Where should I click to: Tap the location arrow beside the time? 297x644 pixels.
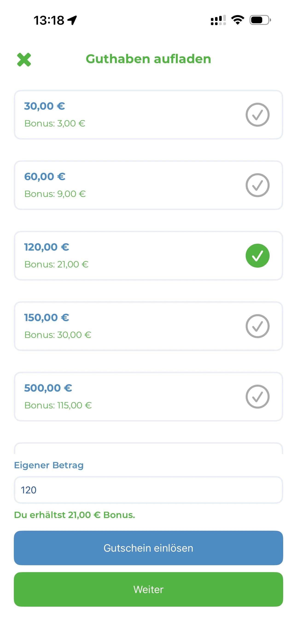72,20
